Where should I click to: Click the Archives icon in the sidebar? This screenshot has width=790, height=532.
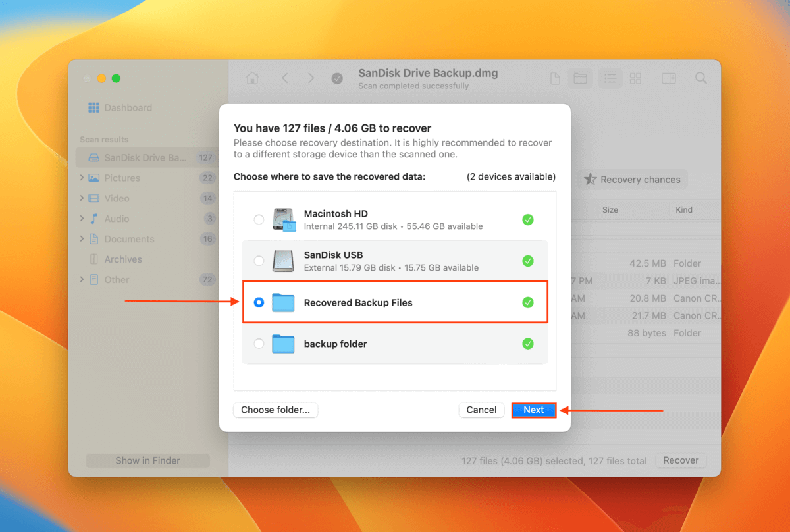coord(93,259)
